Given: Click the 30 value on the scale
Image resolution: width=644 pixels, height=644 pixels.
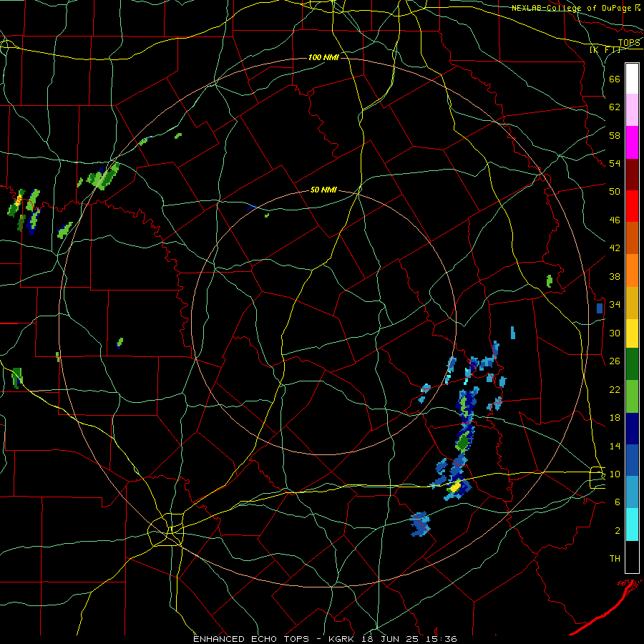Looking at the screenshot, I should click(x=615, y=333).
